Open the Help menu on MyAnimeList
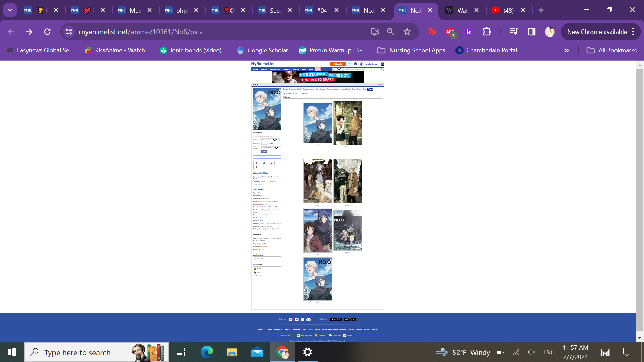 (311, 69)
